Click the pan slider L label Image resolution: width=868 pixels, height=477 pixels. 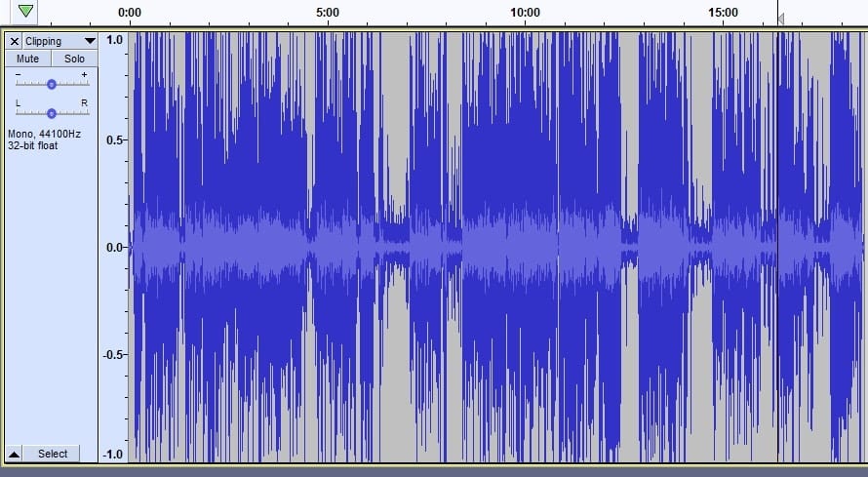[19, 103]
